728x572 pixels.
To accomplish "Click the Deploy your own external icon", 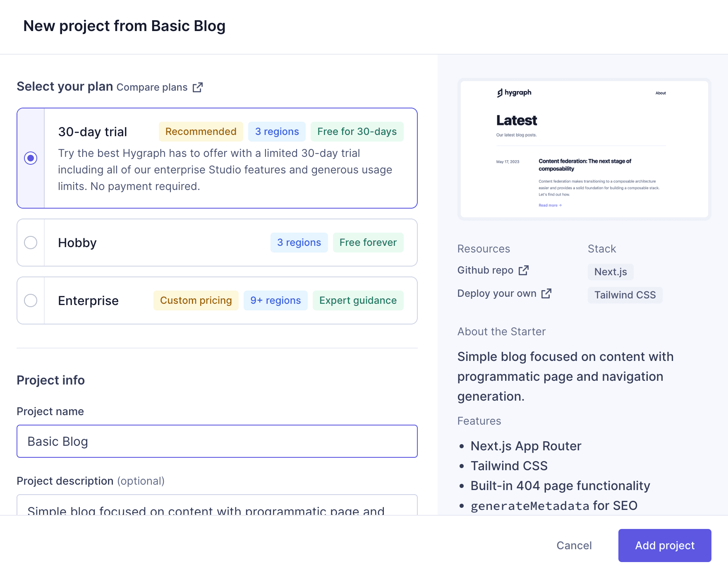I will point(546,293).
